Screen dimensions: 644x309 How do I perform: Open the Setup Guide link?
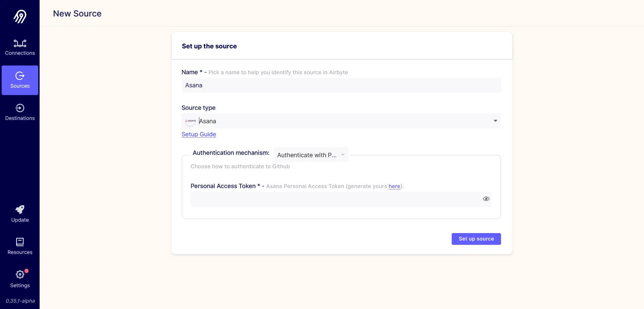199,134
